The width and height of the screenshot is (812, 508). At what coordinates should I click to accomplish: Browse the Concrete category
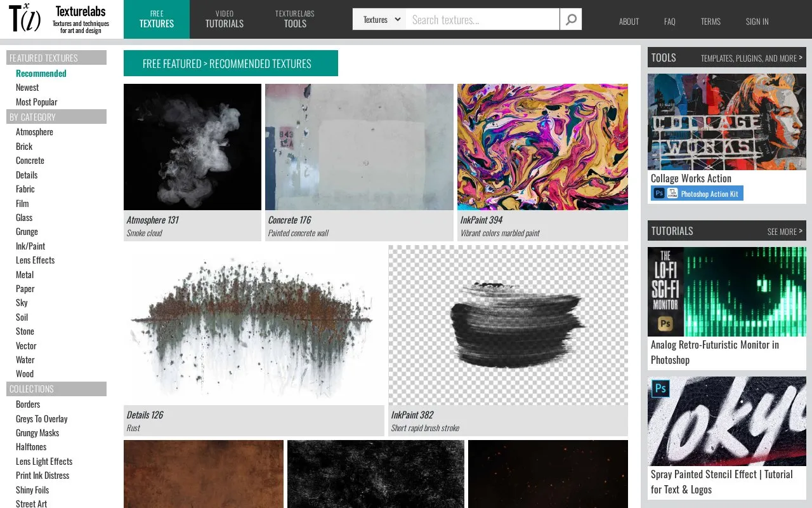pyautogui.click(x=30, y=161)
